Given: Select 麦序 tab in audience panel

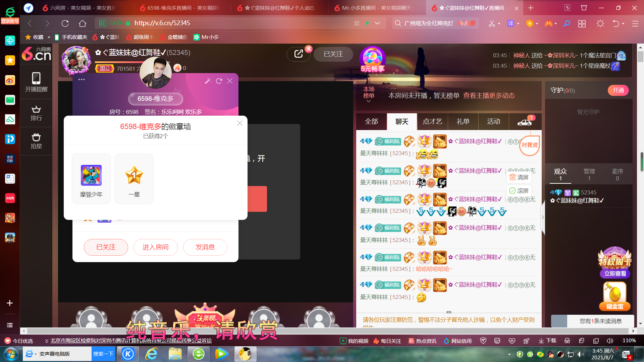Looking at the screenshot, I should (x=618, y=174).
